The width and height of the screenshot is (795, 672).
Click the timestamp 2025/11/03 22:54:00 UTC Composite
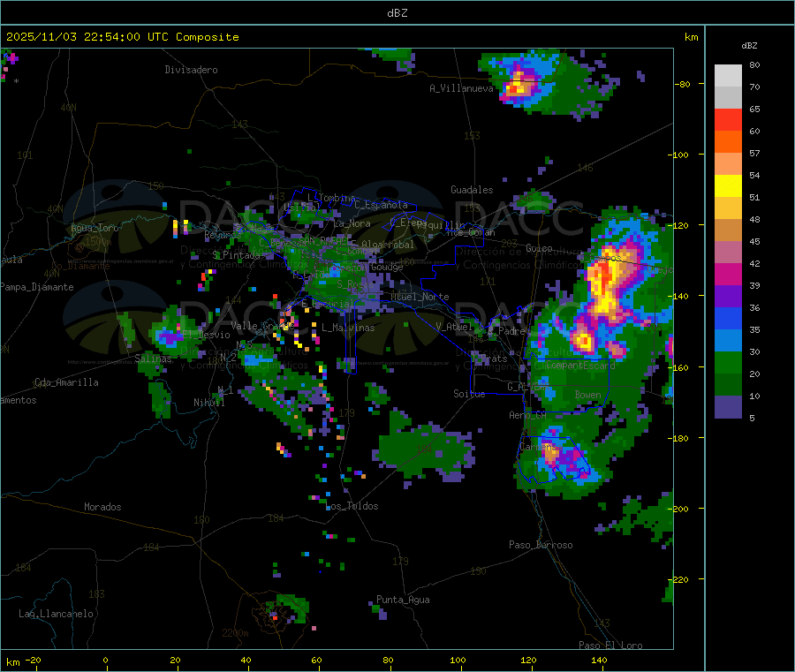point(122,37)
